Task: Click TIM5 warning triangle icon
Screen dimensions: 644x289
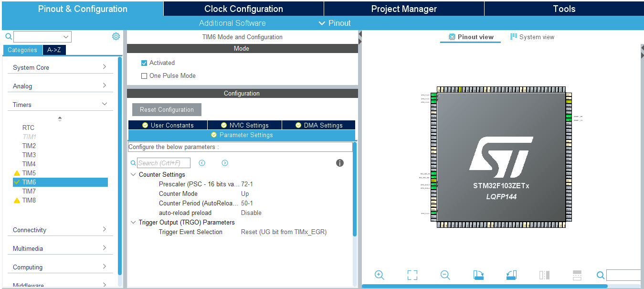Action: point(17,173)
